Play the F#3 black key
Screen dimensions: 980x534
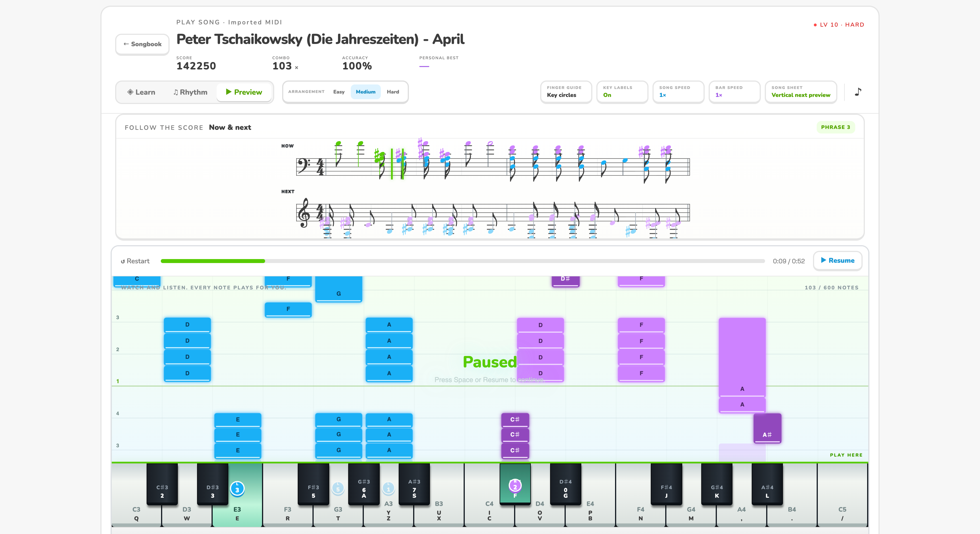[x=313, y=484]
